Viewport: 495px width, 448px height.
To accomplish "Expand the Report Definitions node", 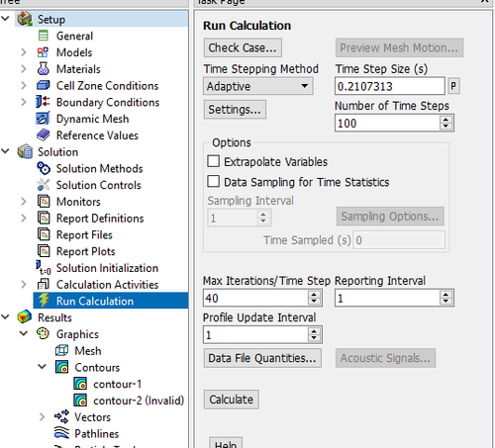I will [x=24, y=218].
